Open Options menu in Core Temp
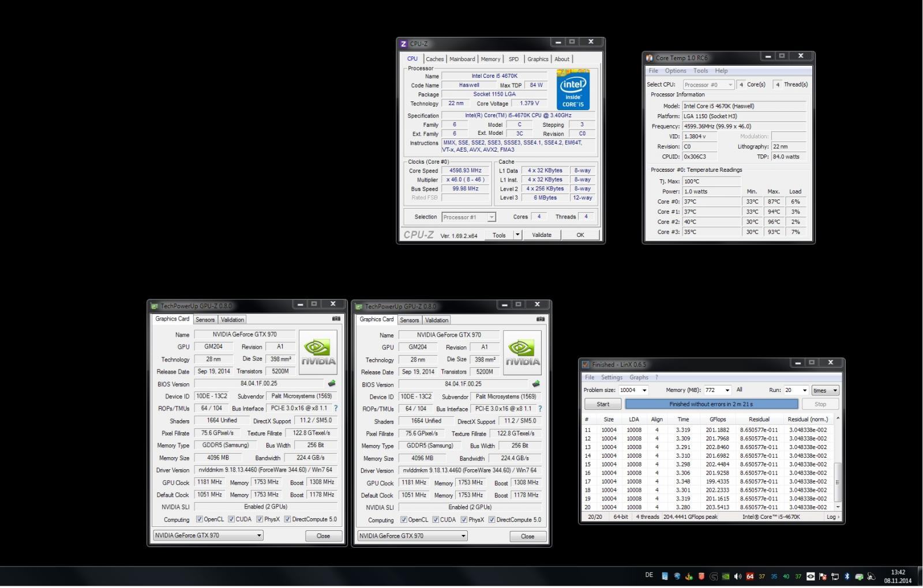The height and width of the screenshot is (588, 923). coord(676,71)
